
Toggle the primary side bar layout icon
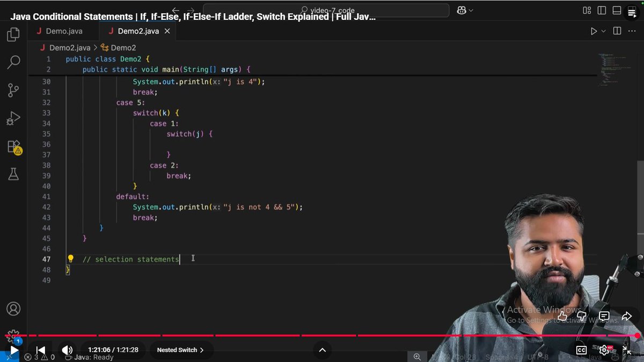[x=602, y=10]
